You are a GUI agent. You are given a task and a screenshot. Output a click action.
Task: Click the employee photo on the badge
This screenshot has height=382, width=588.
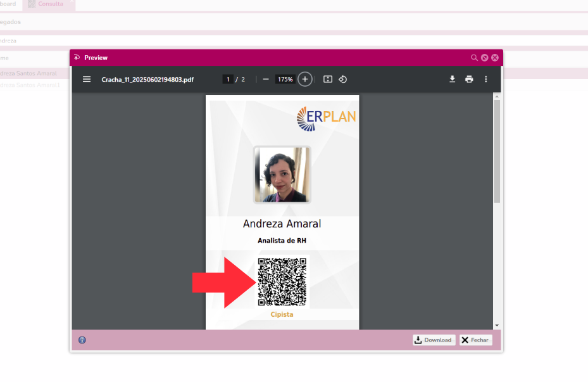tap(282, 174)
